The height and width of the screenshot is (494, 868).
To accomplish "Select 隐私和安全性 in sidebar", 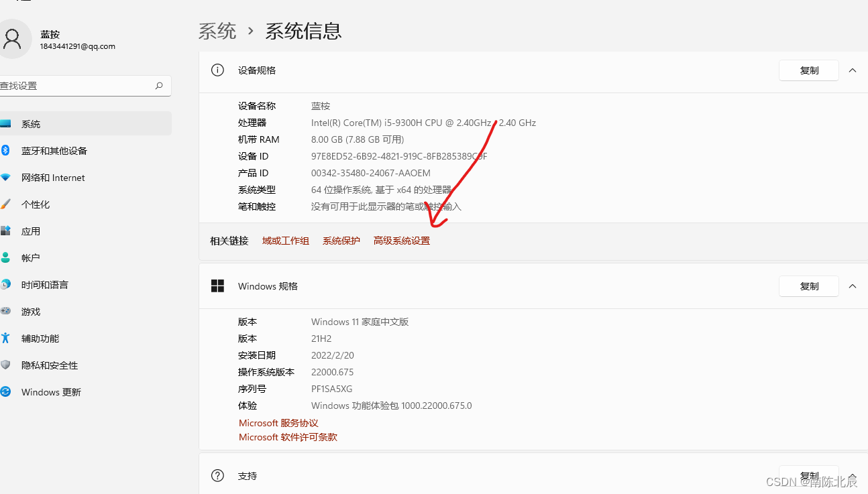I will pyautogui.click(x=85, y=365).
